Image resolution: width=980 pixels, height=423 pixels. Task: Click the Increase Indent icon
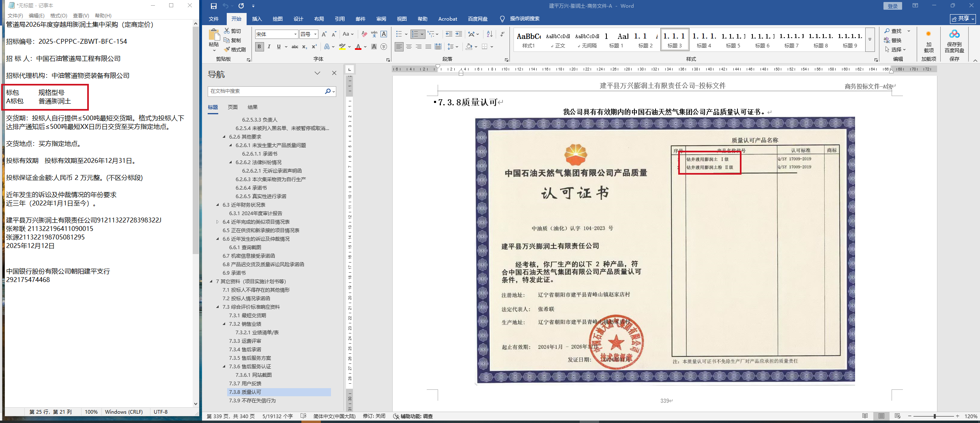click(459, 34)
